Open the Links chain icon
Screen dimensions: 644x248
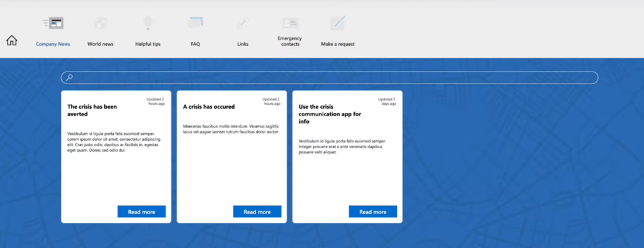point(243,23)
